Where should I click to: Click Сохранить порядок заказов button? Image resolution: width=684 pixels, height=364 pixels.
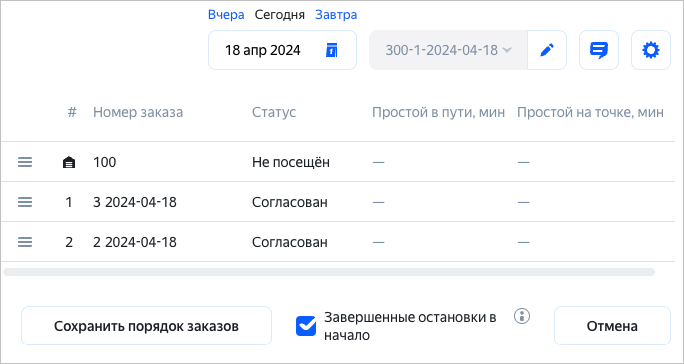coord(146,326)
